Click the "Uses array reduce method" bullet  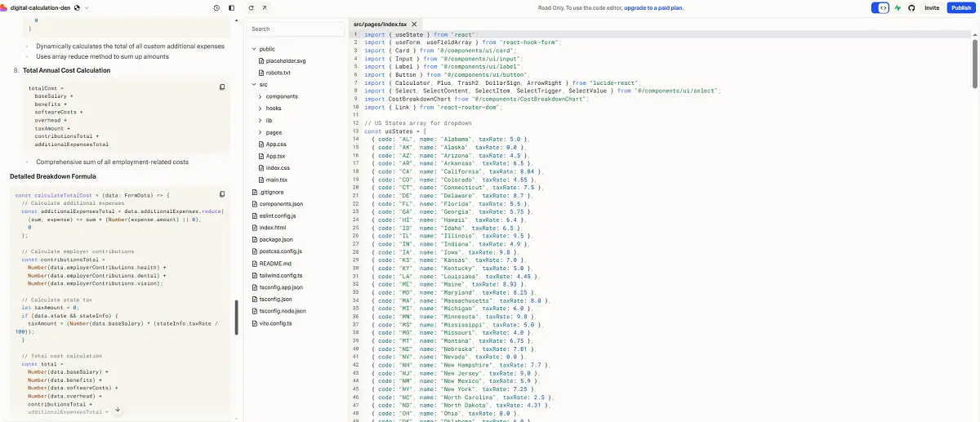[102, 56]
